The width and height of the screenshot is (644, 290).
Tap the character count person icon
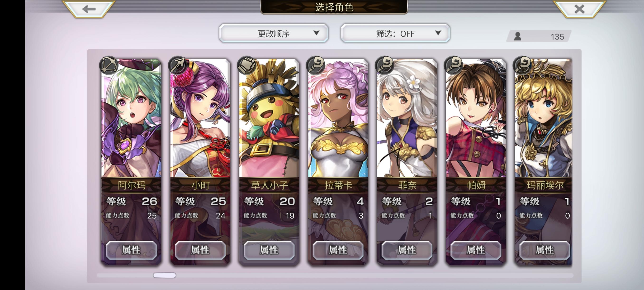[x=517, y=37]
